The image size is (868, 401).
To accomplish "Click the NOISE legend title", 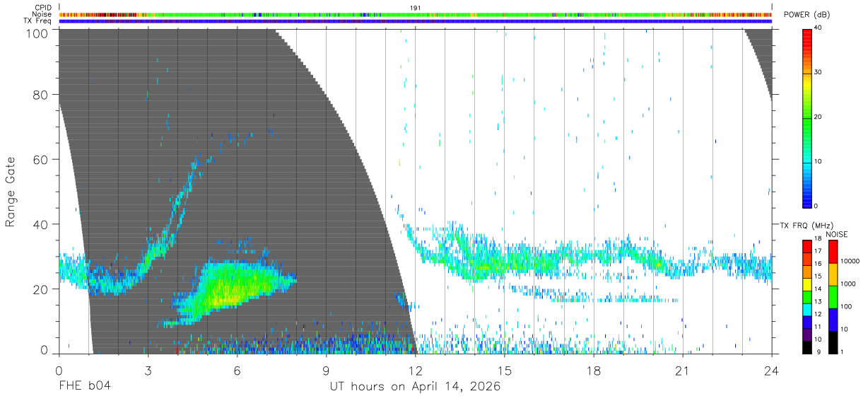I will [x=837, y=234].
